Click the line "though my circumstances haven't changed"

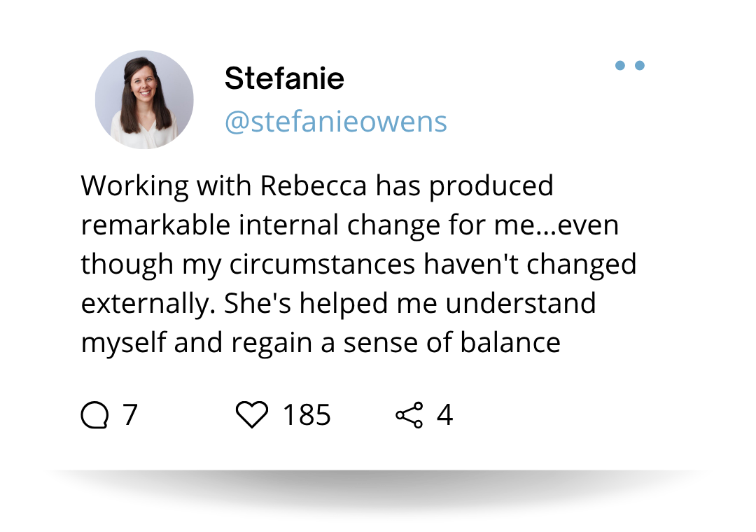[358, 265]
